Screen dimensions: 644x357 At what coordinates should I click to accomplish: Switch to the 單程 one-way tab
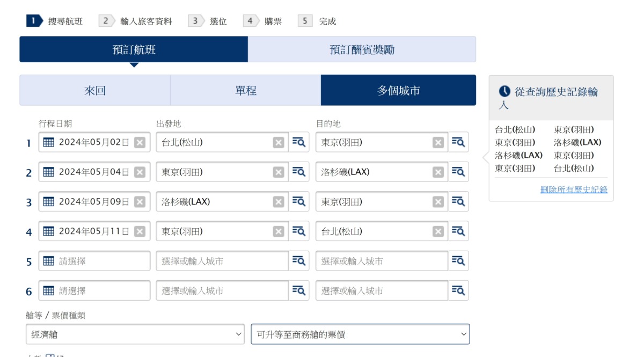pos(246,90)
